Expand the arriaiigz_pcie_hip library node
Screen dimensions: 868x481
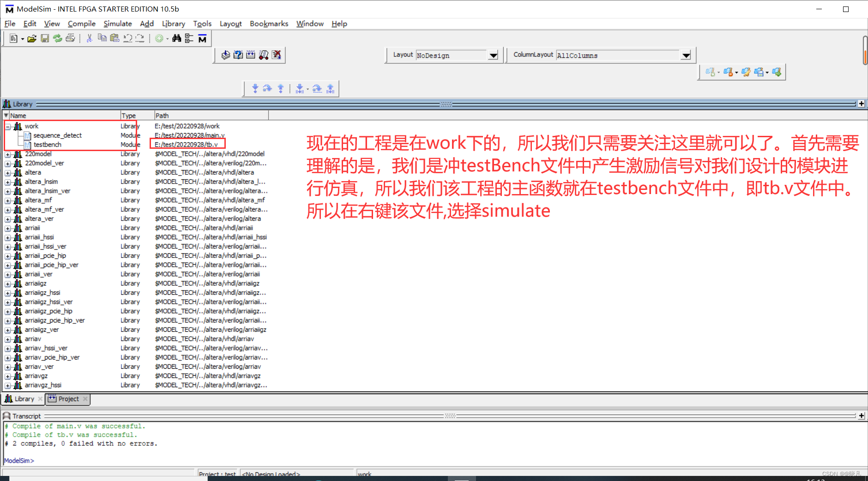(8, 311)
